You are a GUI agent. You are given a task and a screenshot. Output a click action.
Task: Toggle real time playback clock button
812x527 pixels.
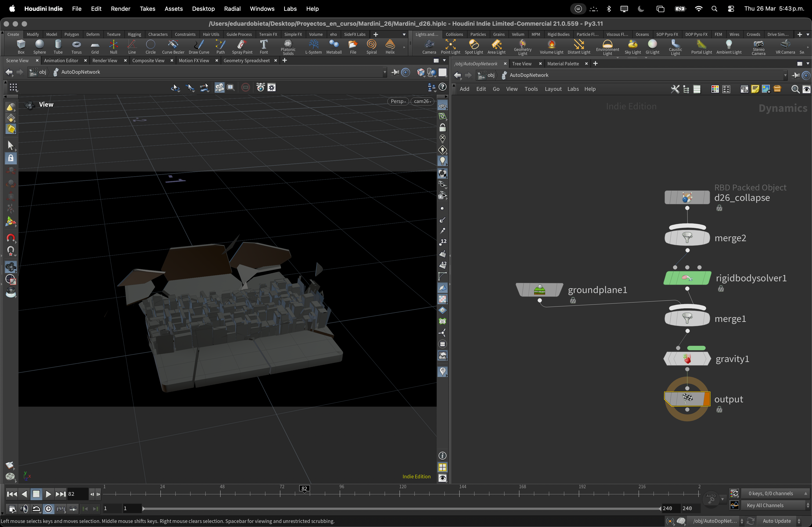[x=48, y=509]
